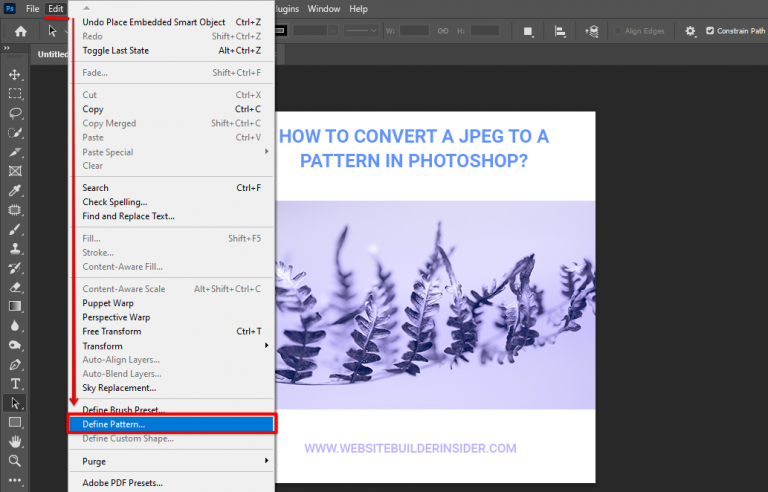Select the Brush tool
Screen dimensions: 768x492
[x=15, y=229]
